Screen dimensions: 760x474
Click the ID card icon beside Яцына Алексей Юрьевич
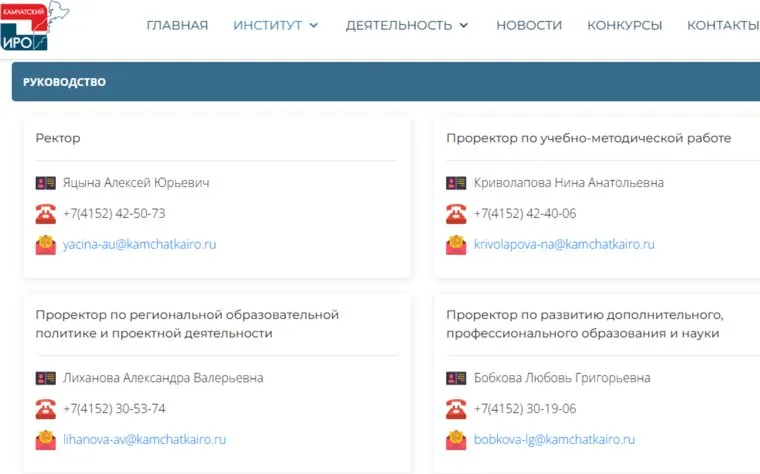[45, 183]
